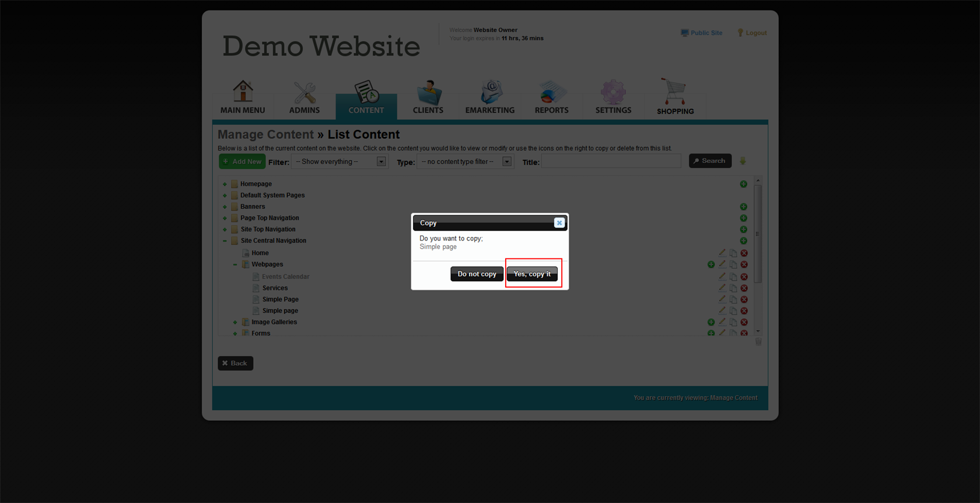Open the Shopping cart section
980x503 pixels.
tap(675, 98)
